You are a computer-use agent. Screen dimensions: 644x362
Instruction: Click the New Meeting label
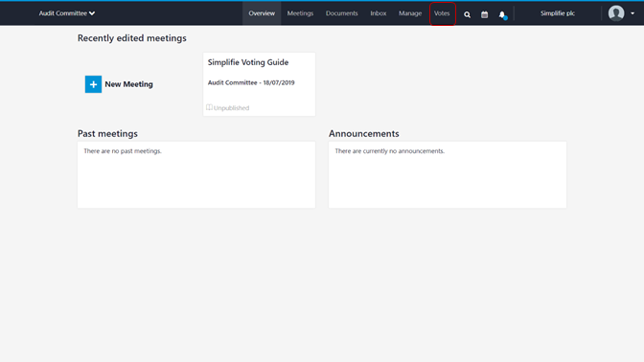point(128,84)
